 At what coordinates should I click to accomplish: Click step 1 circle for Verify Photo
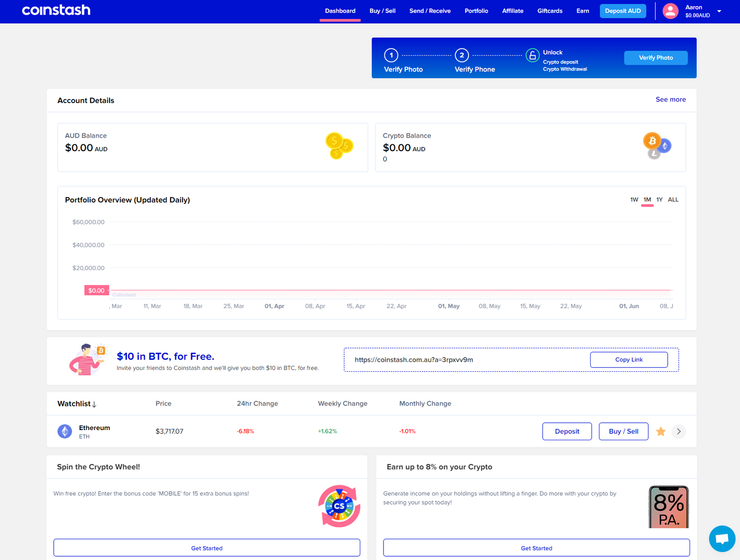pyautogui.click(x=391, y=55)
